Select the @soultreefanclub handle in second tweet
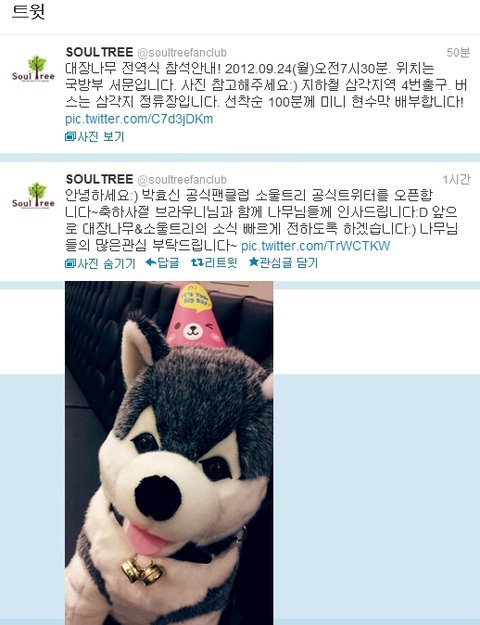Image resolution: width=480 pixels, height=625 pixels. 182,179
